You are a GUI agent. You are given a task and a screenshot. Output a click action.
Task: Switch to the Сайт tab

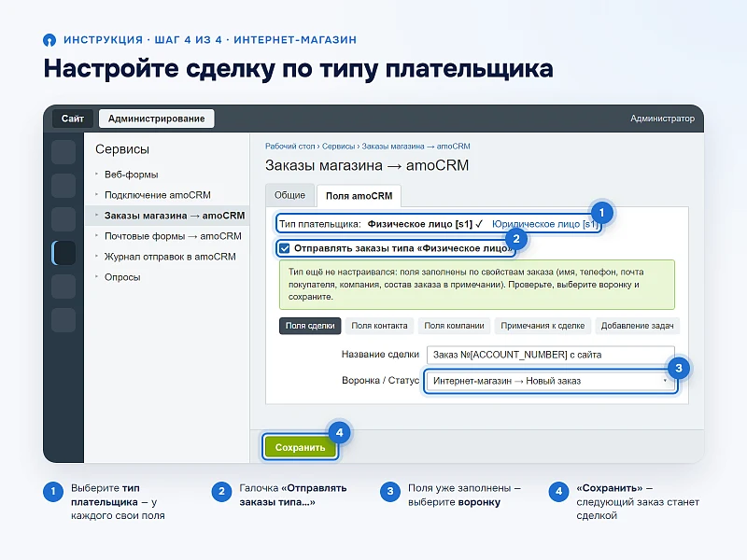click(73, 119)
